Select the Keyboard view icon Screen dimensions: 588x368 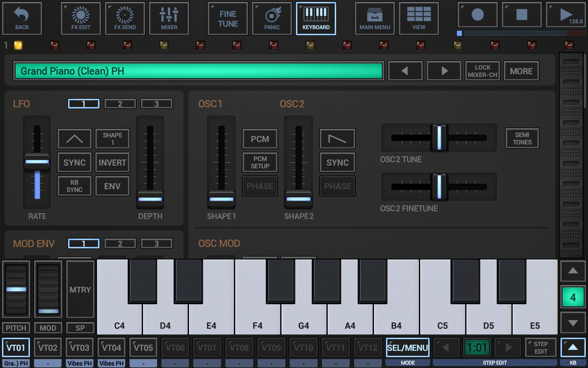click(x=316, y=18)
